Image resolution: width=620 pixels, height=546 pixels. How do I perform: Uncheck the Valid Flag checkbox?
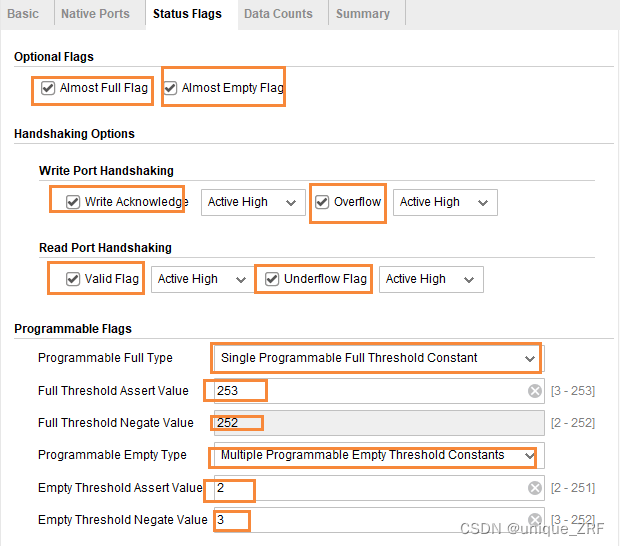pos(73,279)
